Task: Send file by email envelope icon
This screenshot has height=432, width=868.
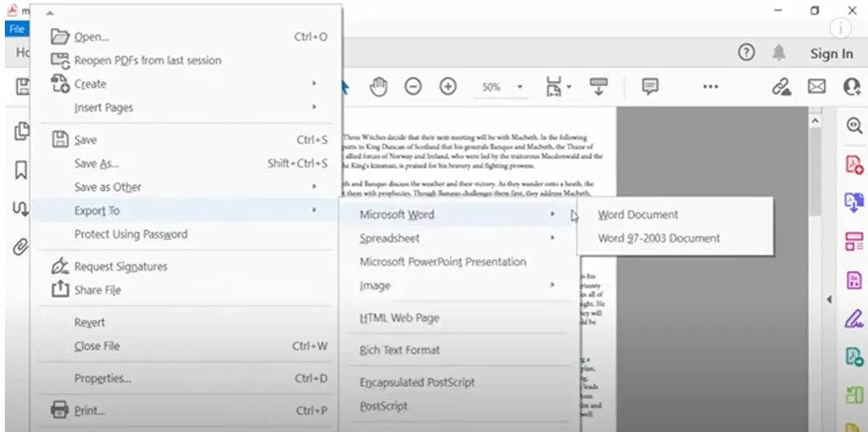Action: [817, 86]
